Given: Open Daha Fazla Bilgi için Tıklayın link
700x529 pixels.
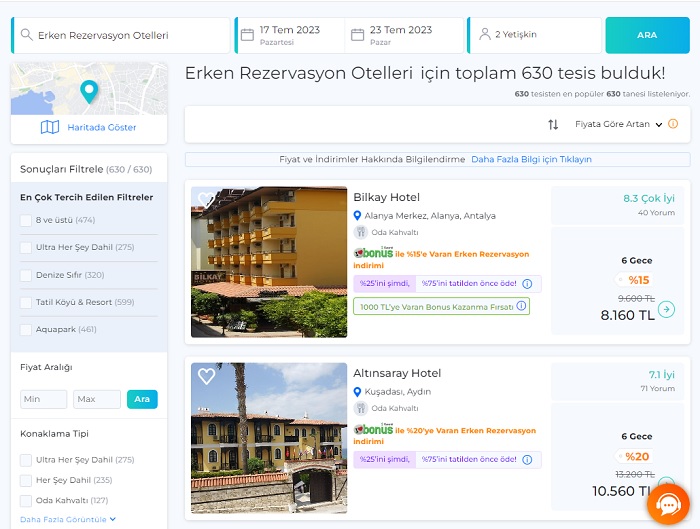Looking at the screenshot, I should (x=531, y=159).
